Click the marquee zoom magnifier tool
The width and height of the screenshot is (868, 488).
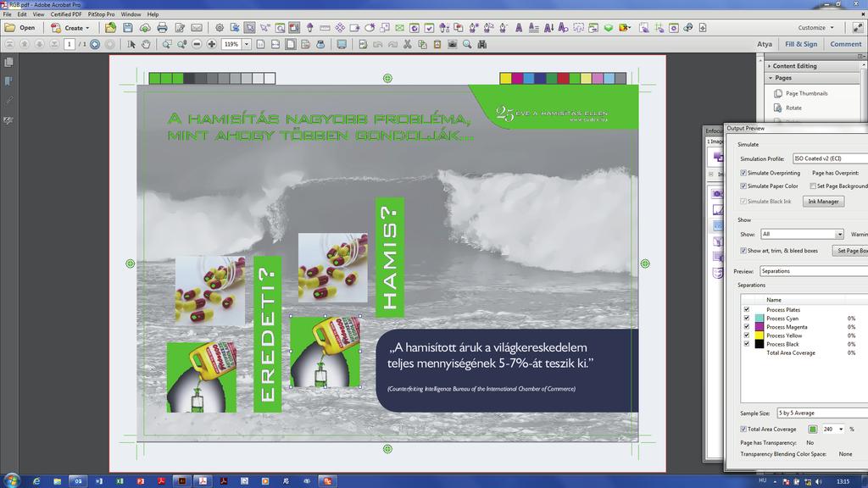(x=167, y=44)
